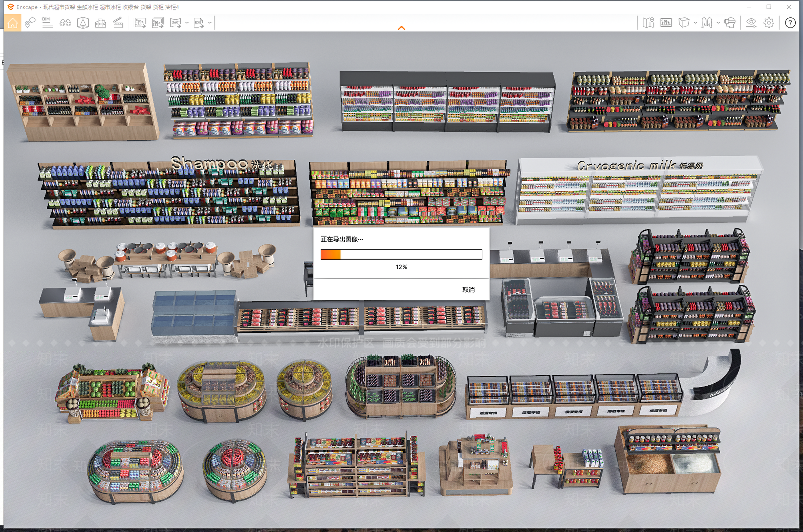
Task: Click the site context icon
Action: point(83,23)
